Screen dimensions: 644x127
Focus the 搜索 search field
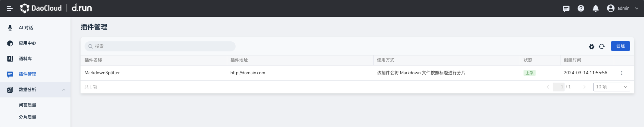[160, 46]
